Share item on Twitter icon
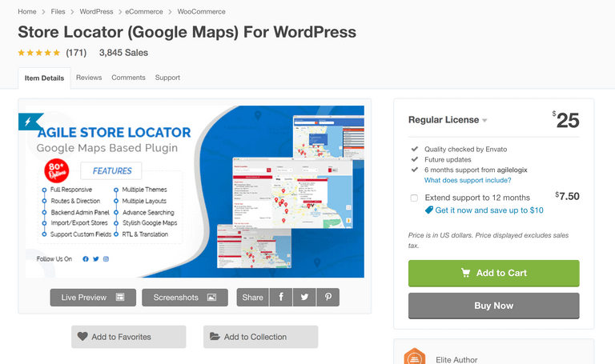 pyautogui.click(x=304, y=298)
